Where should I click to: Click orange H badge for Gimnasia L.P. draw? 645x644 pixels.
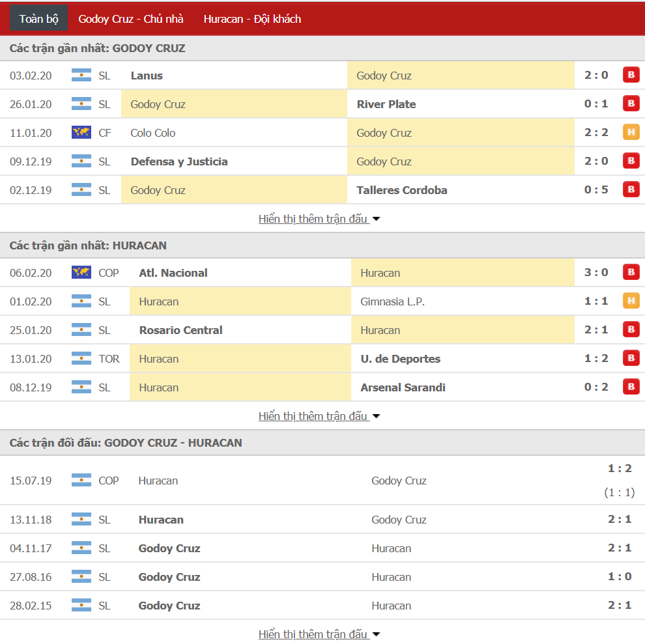631,301
